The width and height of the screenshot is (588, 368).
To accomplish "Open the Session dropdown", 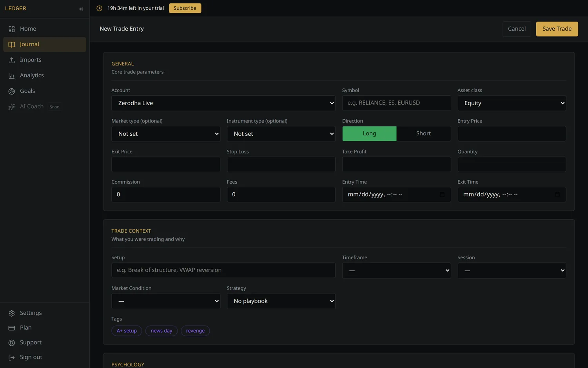I will [512, 270].
